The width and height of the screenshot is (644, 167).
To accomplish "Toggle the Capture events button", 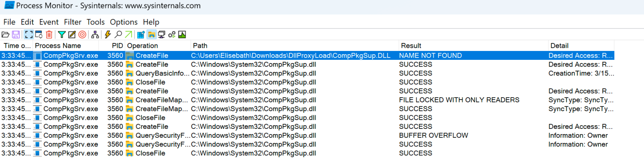I will point(29,35).
